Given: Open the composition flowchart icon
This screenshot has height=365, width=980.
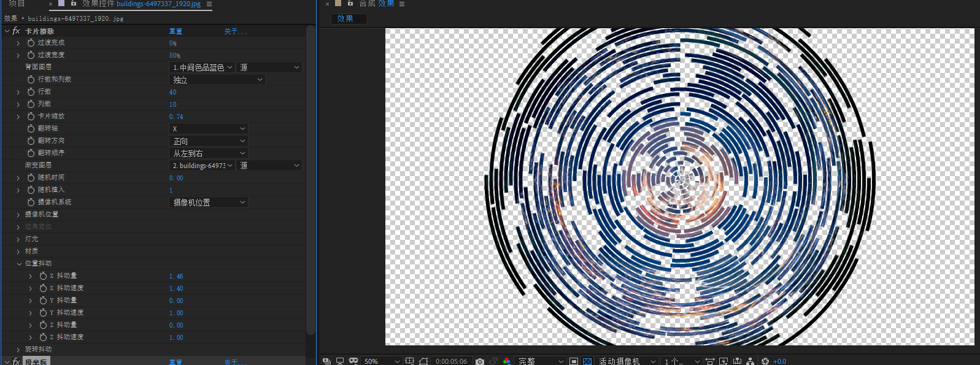Looking at the screenshot, I should coord(750,361).
